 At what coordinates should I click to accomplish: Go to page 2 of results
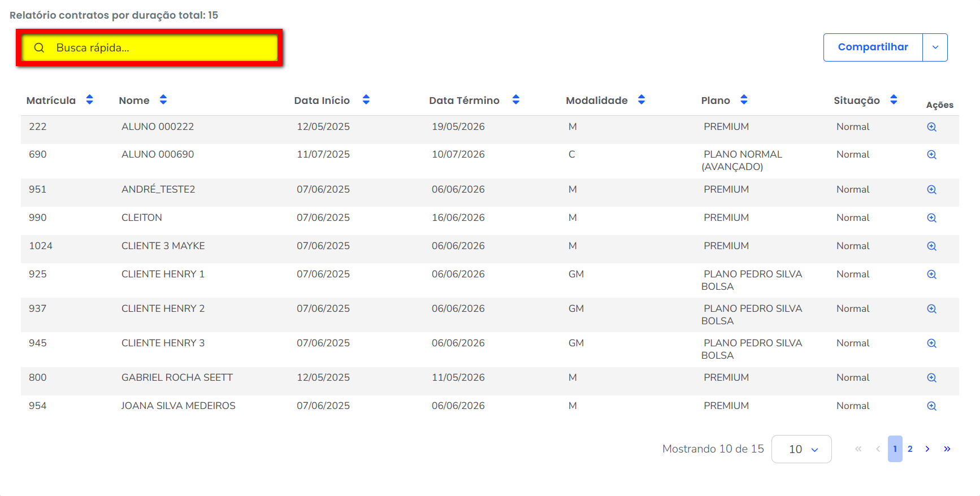pyautogui.click(x=910, y=449)
